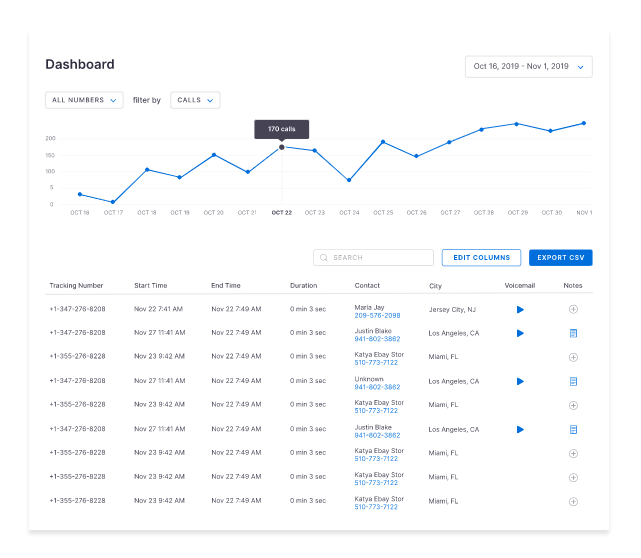This screenshot has width=641, height=558.
Task: Sort by the Duration column header
Action: pyautogui.click(x=303, y=285)
